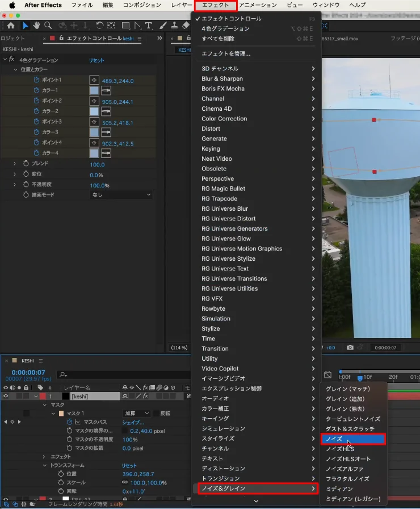420x509 pixels.
Task: Collapse the トランスフォーム group
Action: click(44, 465)
